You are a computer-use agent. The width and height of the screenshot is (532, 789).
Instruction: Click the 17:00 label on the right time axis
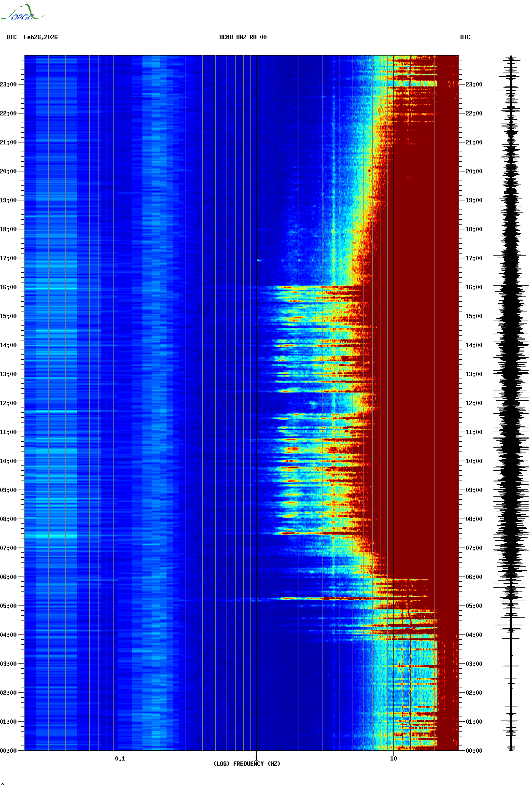click(474, 258)
